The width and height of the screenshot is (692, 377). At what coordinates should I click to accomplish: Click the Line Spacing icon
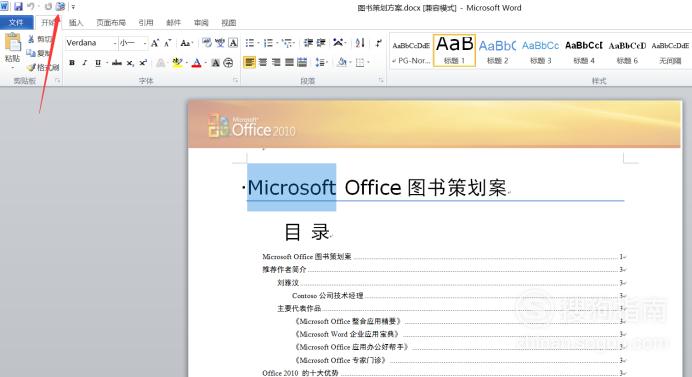click(x=320, y=63)
